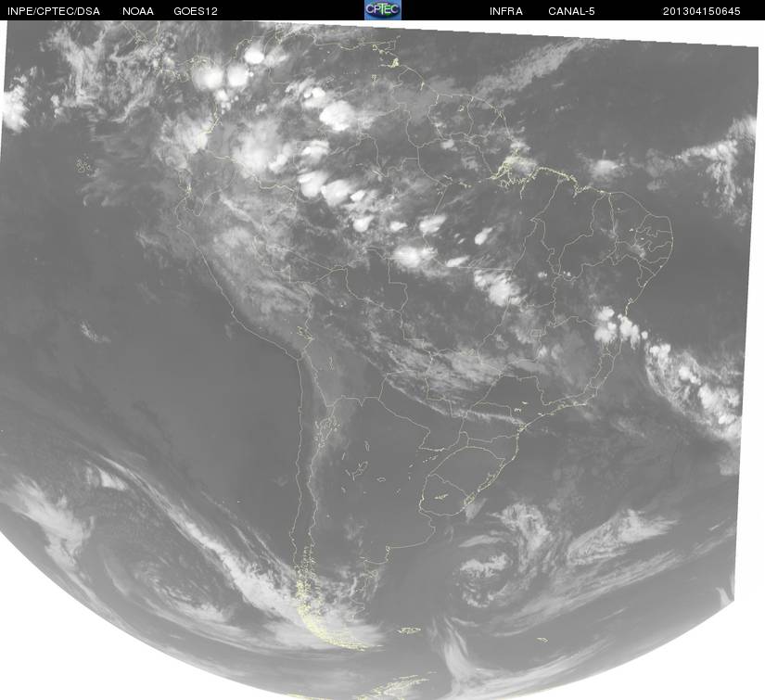
Task: Click the GOES12 satellite label
Action: point(196,11)
